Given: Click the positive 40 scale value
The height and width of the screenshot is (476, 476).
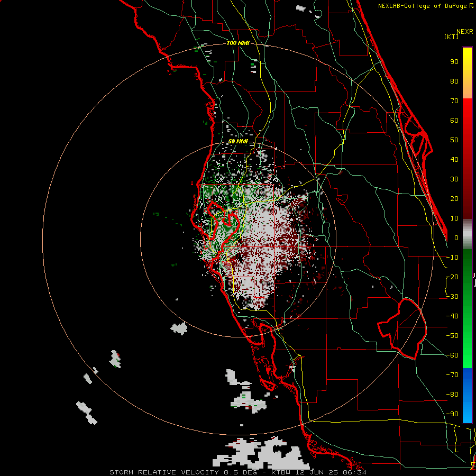Looking at the screenshot, I should pos(454,159).
